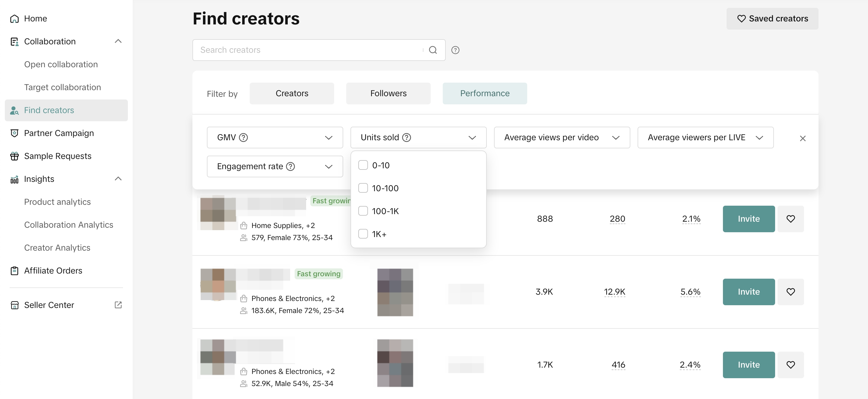Click the search magnifier icon

pos(433,50)
